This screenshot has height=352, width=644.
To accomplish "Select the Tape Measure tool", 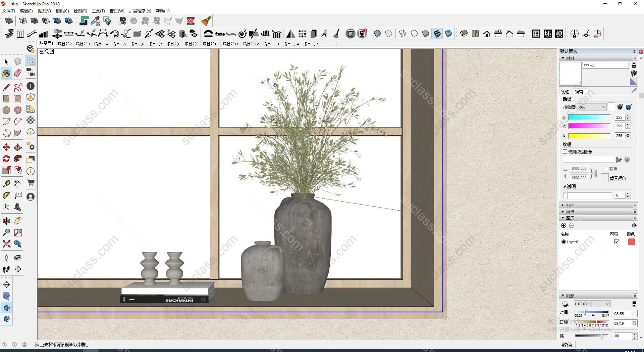I will tap(6, 184).
